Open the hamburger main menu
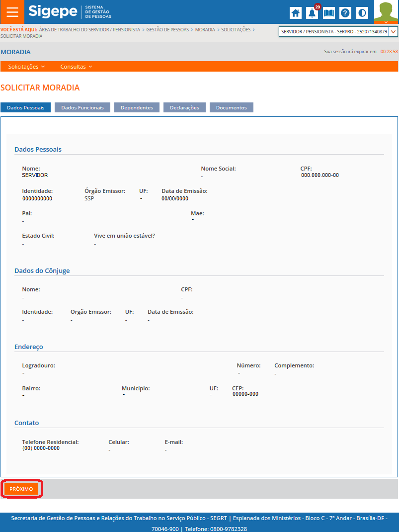Image resolution: width=399 pixels, height=532 pixels. pyautogui.click(x=12, y=12)
